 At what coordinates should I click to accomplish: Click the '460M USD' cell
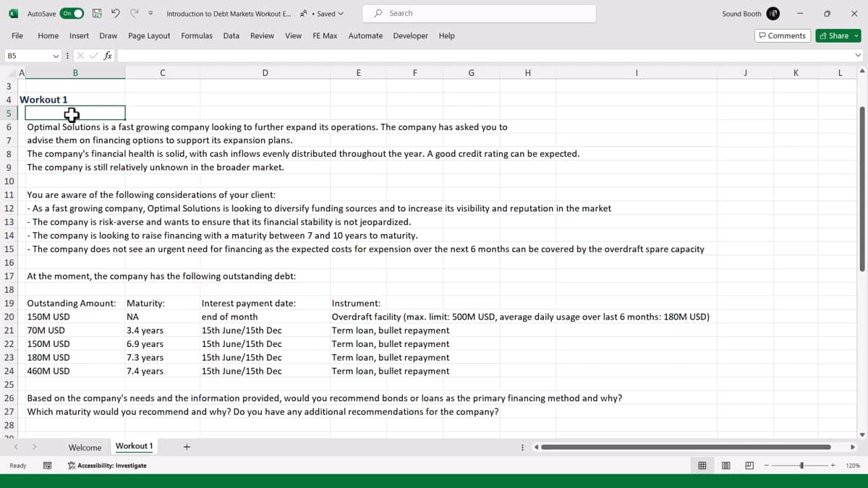point(48,371)
